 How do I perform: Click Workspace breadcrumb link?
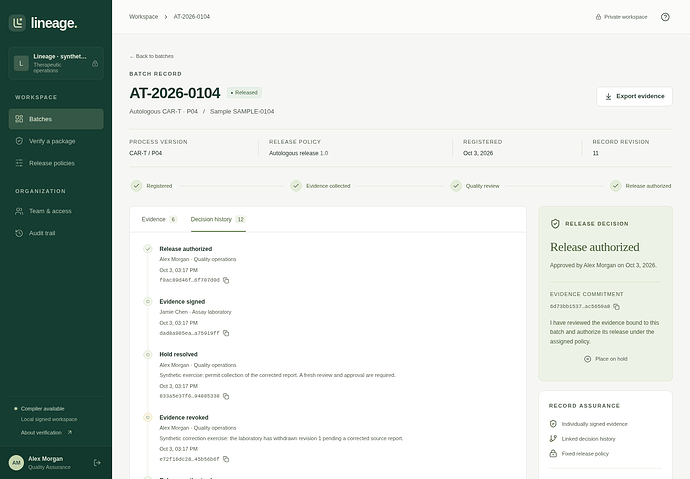pos(143,17)
